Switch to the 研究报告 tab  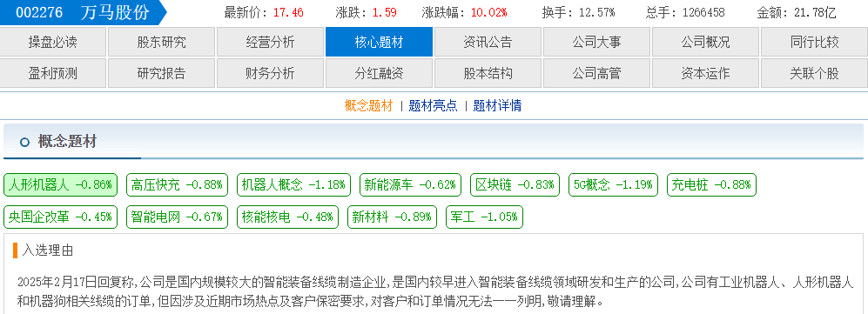pyautogui.click(x=161, y=73)
